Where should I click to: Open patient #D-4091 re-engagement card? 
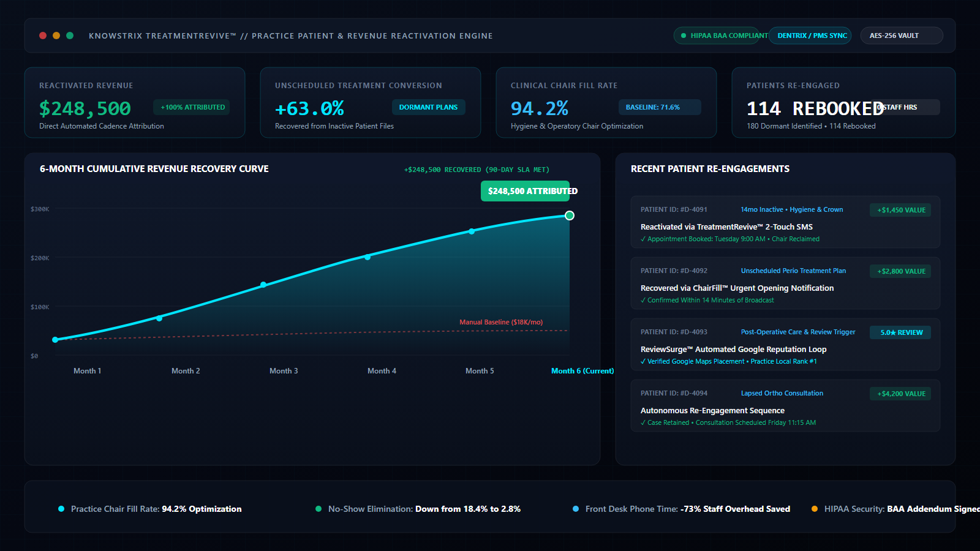785,222
